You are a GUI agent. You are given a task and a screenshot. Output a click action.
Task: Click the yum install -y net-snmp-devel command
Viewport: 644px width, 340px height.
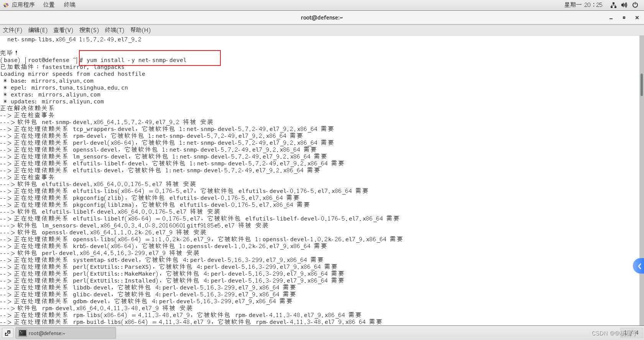pyautogui.click(x=136, y=60)
